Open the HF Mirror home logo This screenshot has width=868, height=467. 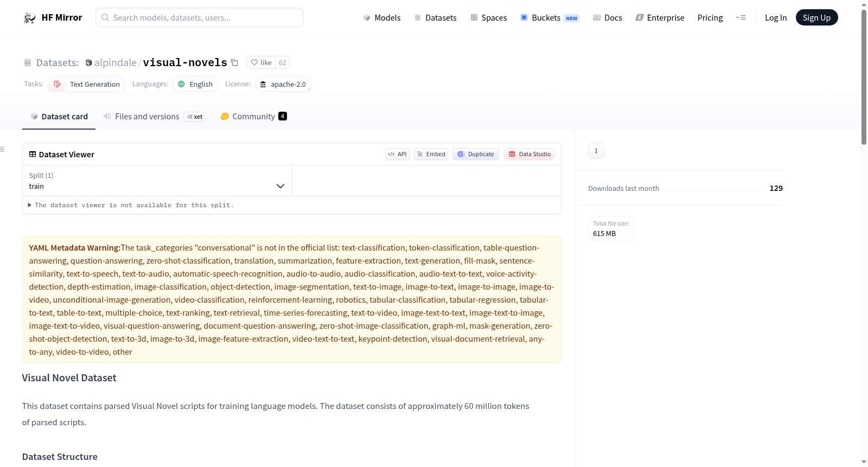53,17
